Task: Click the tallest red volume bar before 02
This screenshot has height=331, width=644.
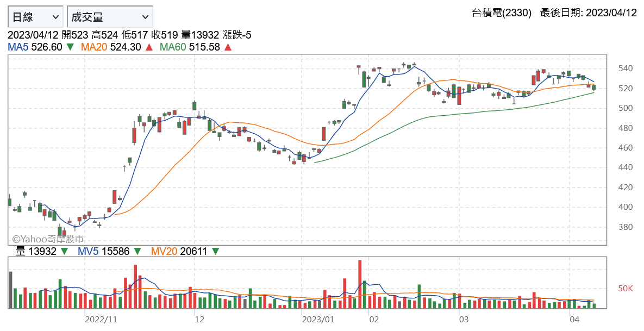Action: 360,284
